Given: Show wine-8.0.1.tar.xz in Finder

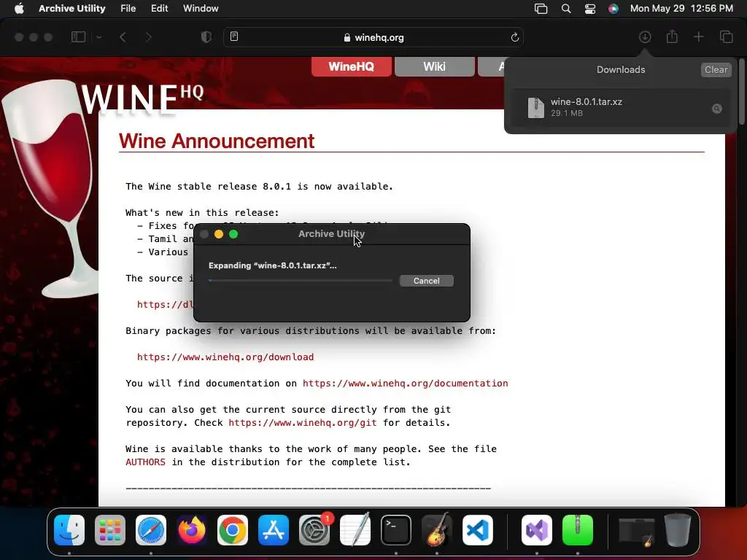Looking at the screenshot, I should point(716,109).
